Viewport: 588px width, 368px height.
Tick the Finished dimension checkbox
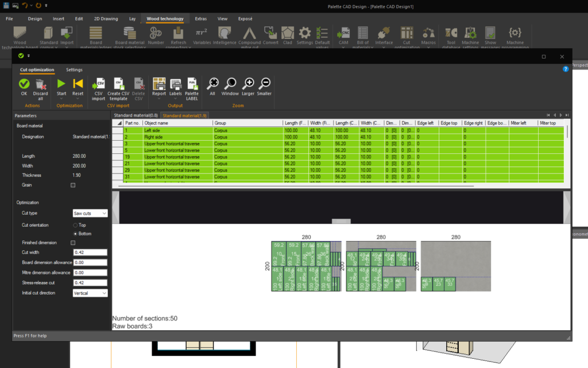pyautogui.click(x=73, y=243)
